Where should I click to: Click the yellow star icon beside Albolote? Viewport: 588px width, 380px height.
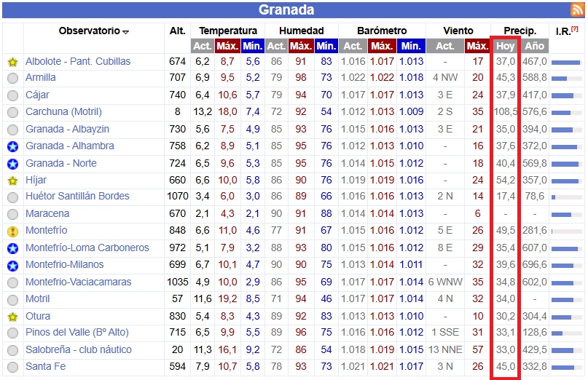pyautogui.click(x=12, y=62)
